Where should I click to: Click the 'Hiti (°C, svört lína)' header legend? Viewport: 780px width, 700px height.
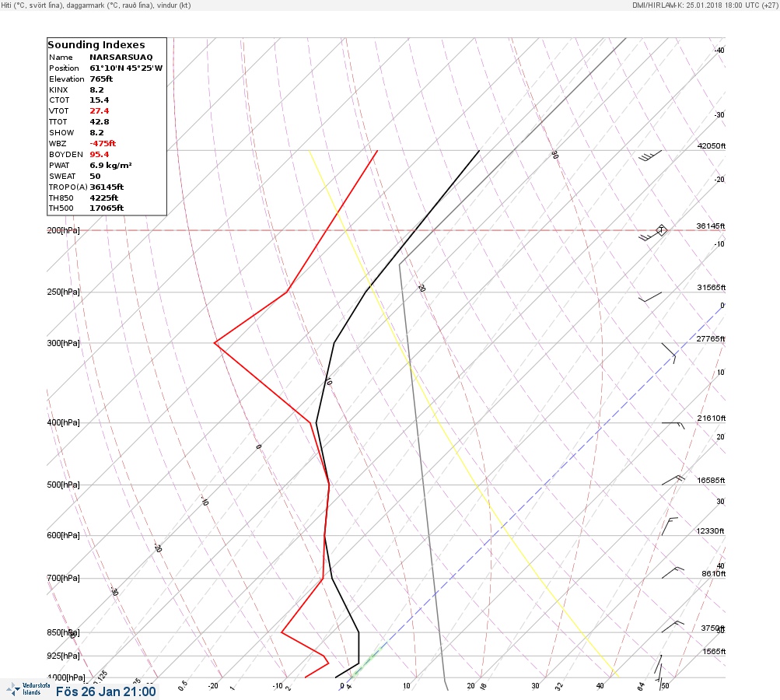tap(33, 5)
